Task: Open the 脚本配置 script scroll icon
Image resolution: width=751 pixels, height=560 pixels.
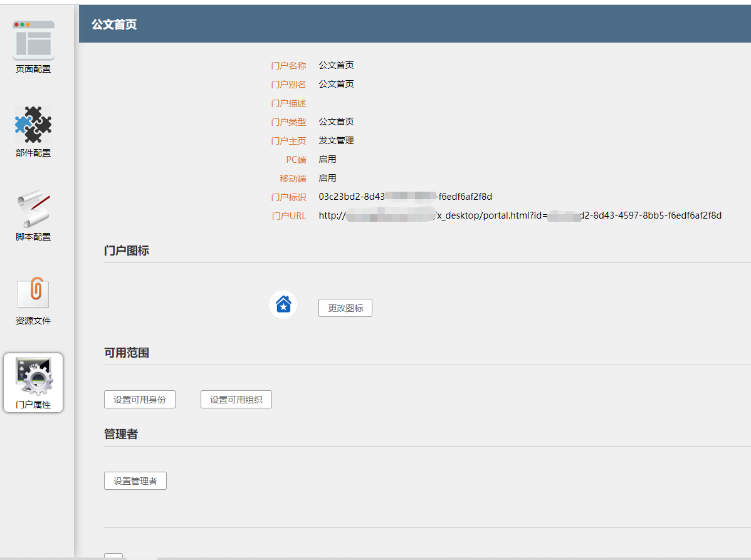Action: click(33, 208)
